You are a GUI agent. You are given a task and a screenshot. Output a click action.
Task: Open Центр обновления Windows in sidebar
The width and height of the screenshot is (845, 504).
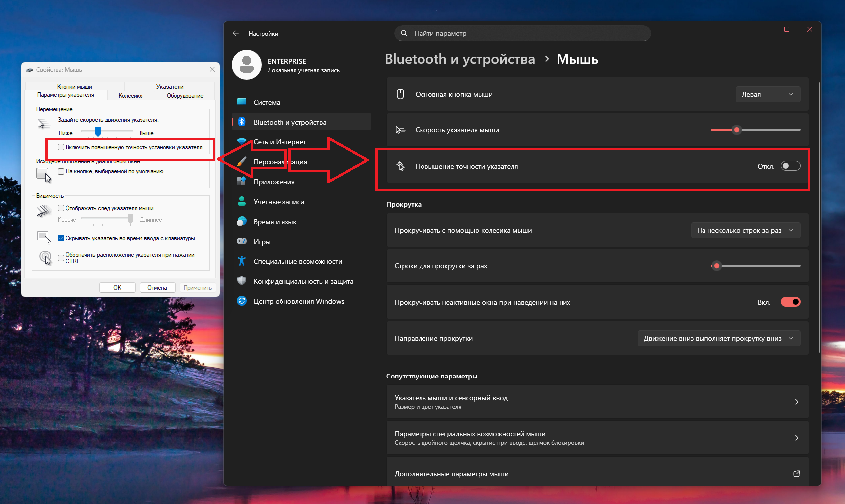tap(301, 301)
